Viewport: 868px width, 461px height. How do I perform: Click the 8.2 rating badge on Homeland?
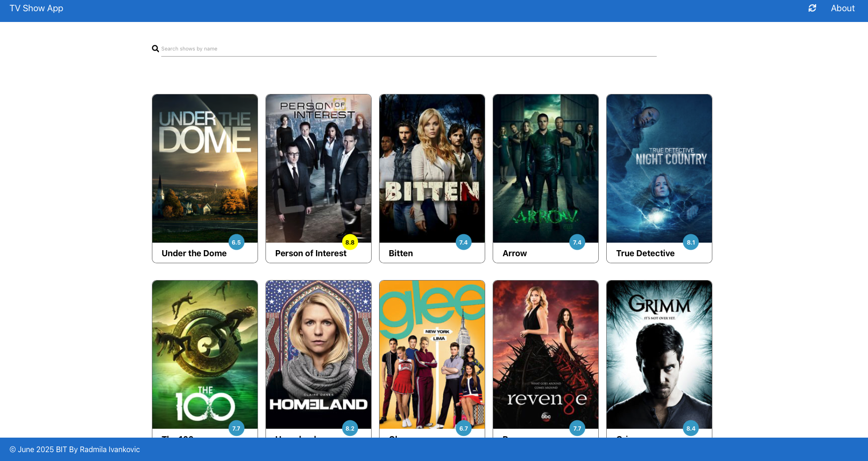tap(350, 428)
